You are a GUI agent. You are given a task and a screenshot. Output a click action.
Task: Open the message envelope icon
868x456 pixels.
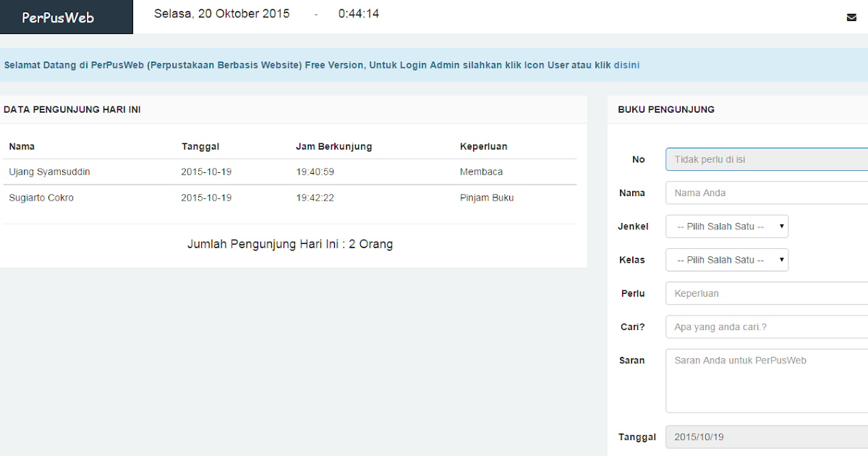tap(851, 16)
